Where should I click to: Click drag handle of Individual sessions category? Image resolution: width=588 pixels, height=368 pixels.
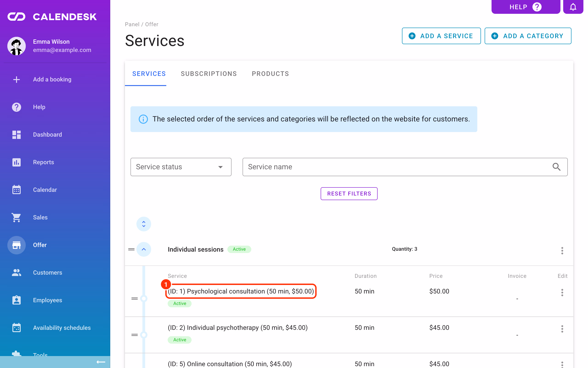[131, 249]
